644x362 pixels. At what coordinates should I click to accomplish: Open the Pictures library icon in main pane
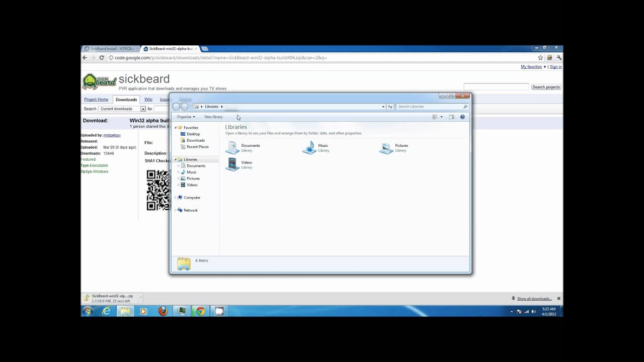pos(386,148)
